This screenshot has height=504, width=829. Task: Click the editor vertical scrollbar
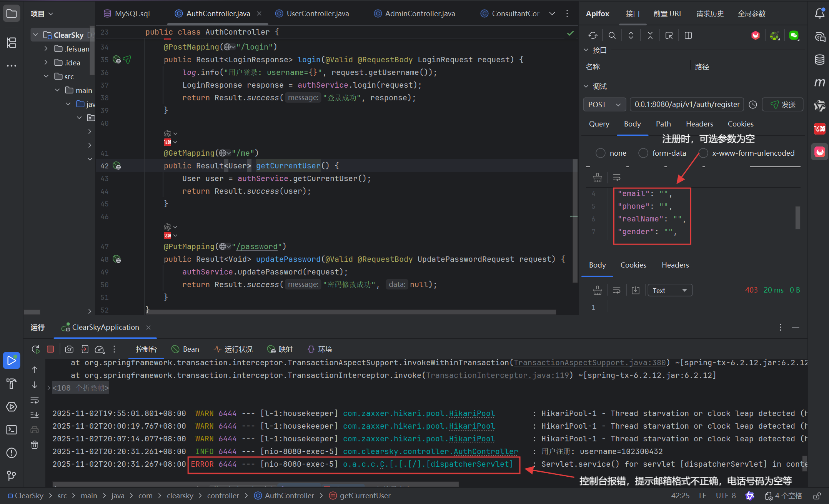(574, 221)
